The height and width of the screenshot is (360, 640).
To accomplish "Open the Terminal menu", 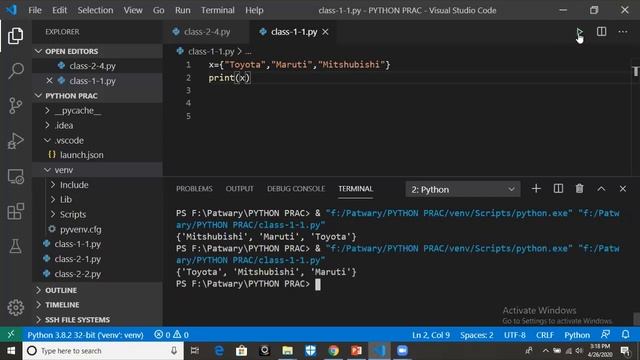I will click(218, 10).
